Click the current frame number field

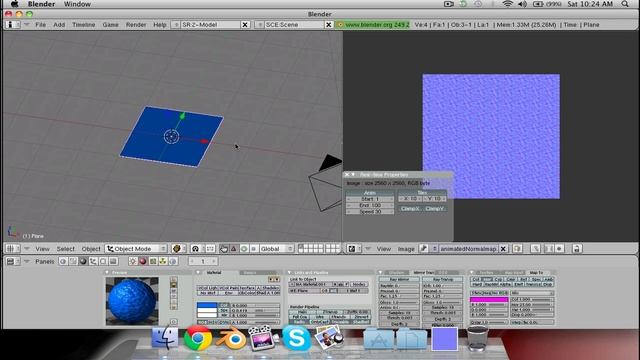coord(203,261)
